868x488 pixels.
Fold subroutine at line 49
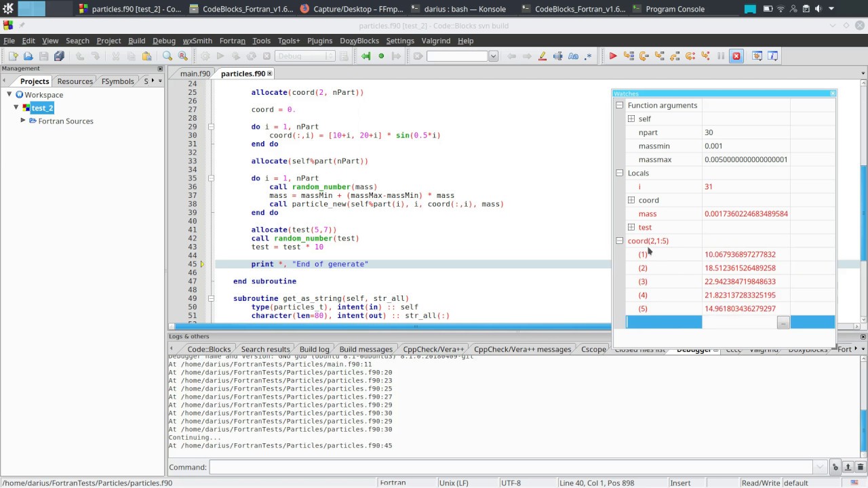[211, 298]
